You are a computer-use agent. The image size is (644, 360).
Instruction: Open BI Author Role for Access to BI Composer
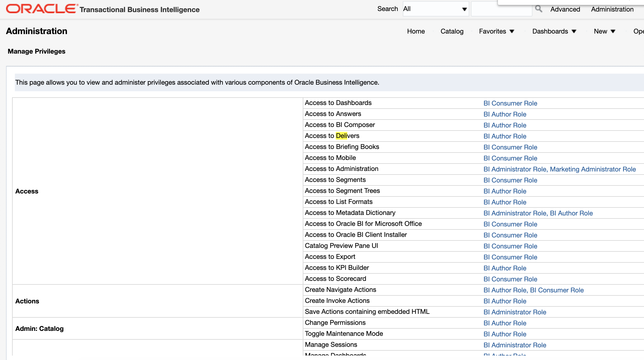[505, 125]
